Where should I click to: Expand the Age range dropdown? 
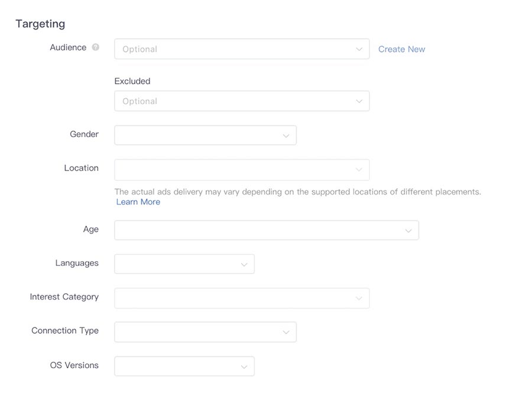point(260,230)
